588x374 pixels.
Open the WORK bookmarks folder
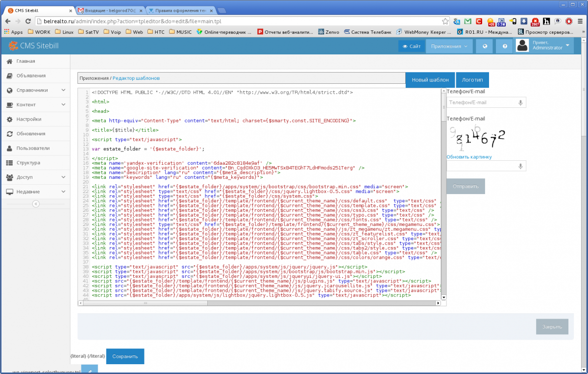coord(39,32)
